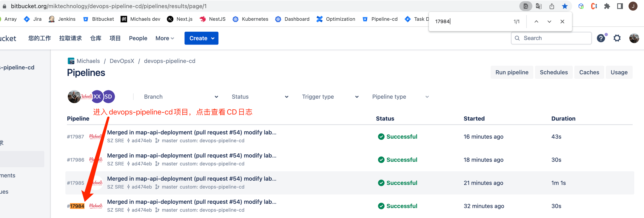Select the People navigation item
The height and width of the screenshot is (218, 644).
point(138,38)
